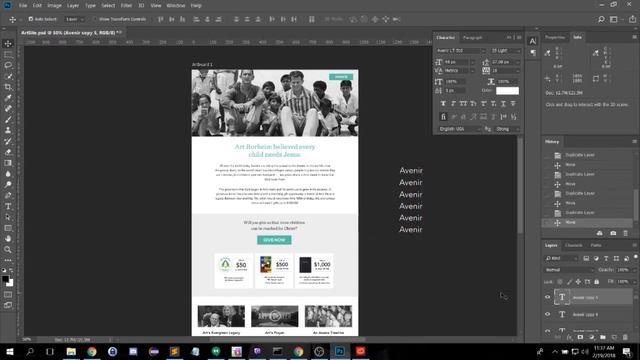The height and width of the screenshot is (360, 640).
Task: Select the Eyedropper tool
Action: coord(8,98)
